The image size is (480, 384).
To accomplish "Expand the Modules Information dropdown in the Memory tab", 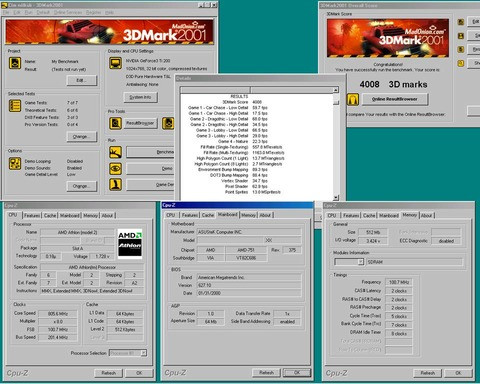I will 360,262.
